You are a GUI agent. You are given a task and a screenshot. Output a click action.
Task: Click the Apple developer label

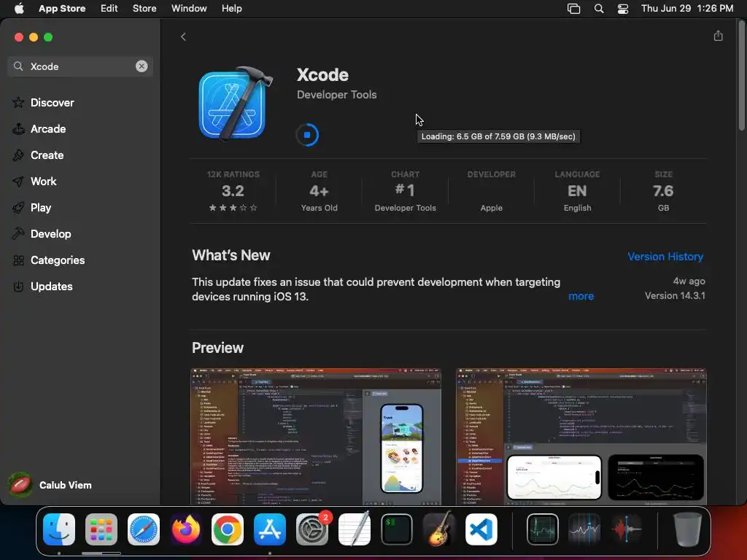click(491, 208)
